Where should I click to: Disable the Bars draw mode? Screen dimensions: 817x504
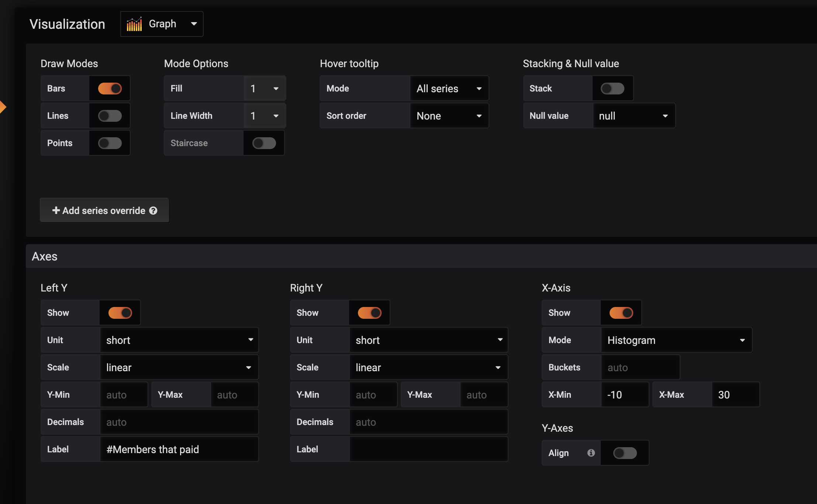109,88
